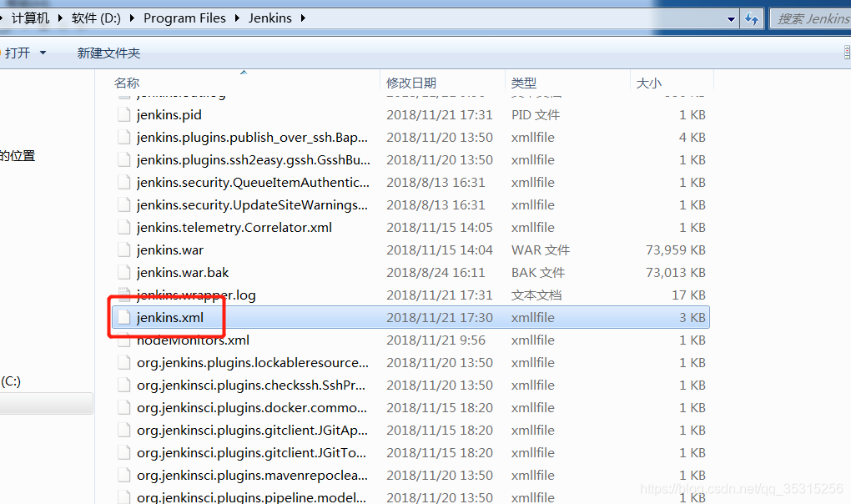Click the BAK 文件 type cell

[x=538, y=273]
